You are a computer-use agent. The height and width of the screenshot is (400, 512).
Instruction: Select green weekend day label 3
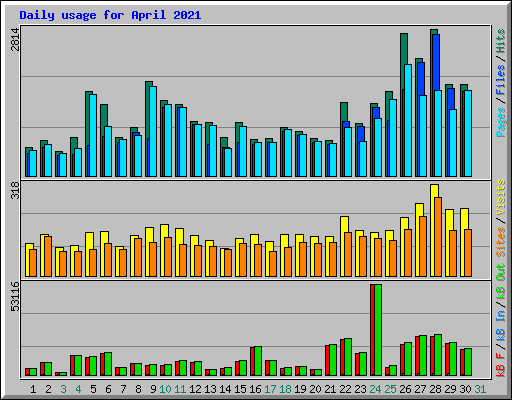click(63, 389)
